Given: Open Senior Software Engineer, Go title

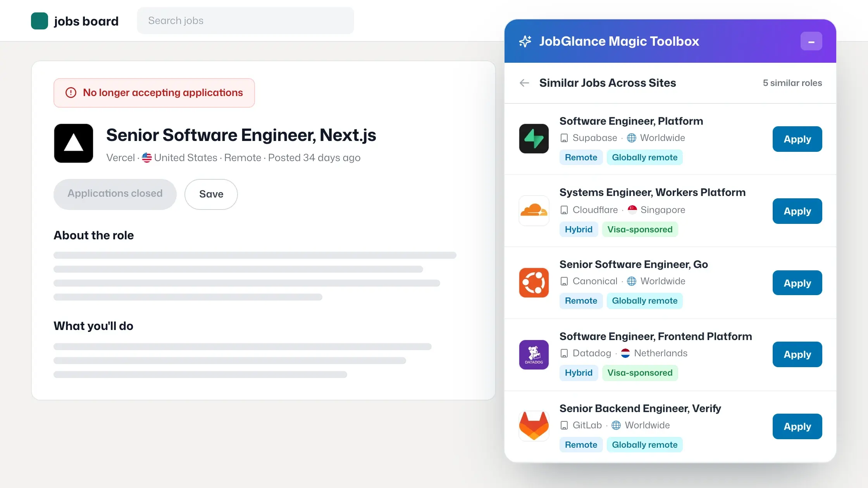Looking at the screenshot, I should tap(634, 265).
